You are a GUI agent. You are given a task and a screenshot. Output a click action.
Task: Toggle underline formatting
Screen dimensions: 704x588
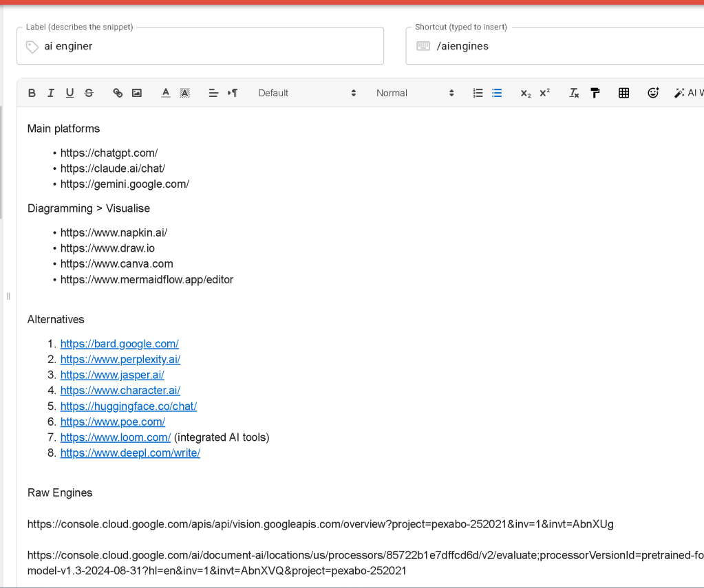tap(70, 93)
